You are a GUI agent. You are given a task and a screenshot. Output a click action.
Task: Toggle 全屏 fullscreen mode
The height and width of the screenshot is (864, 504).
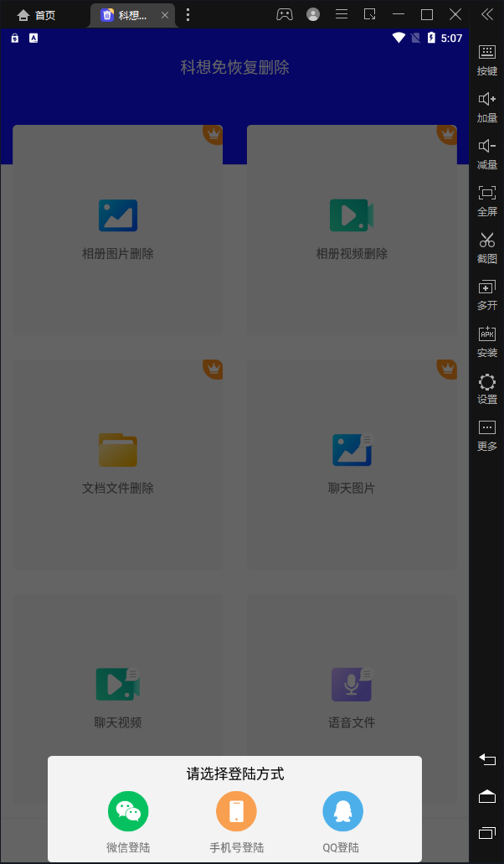click(x=487, y=201)
